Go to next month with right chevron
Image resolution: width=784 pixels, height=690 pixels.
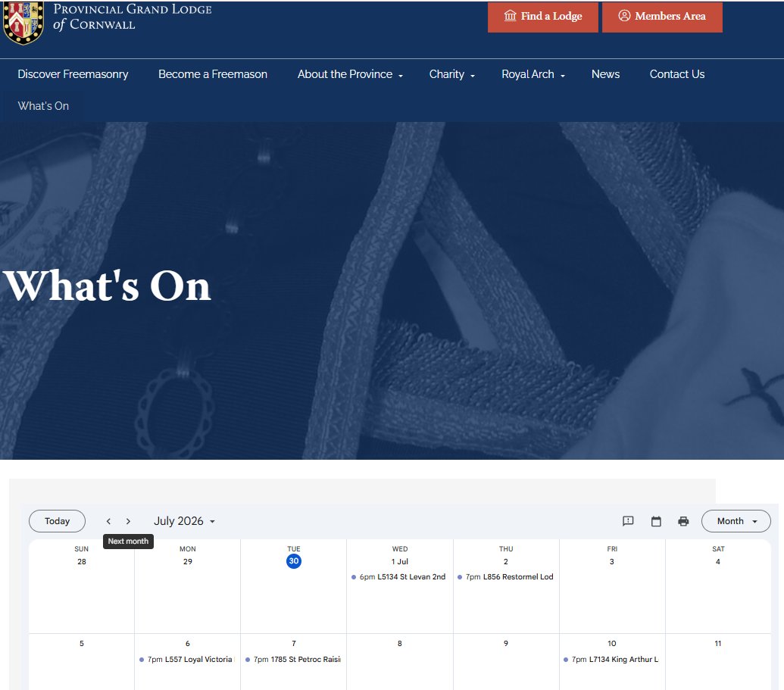coord(129,521)
